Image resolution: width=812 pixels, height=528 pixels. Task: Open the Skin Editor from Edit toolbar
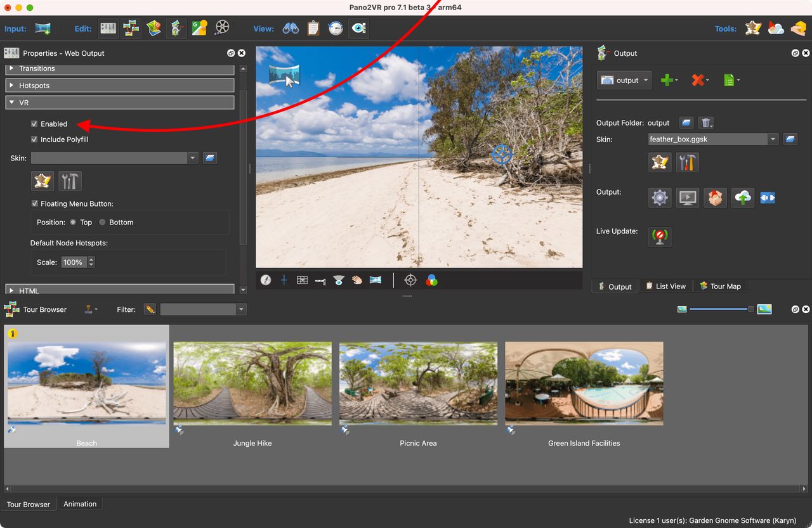[753, 29]
